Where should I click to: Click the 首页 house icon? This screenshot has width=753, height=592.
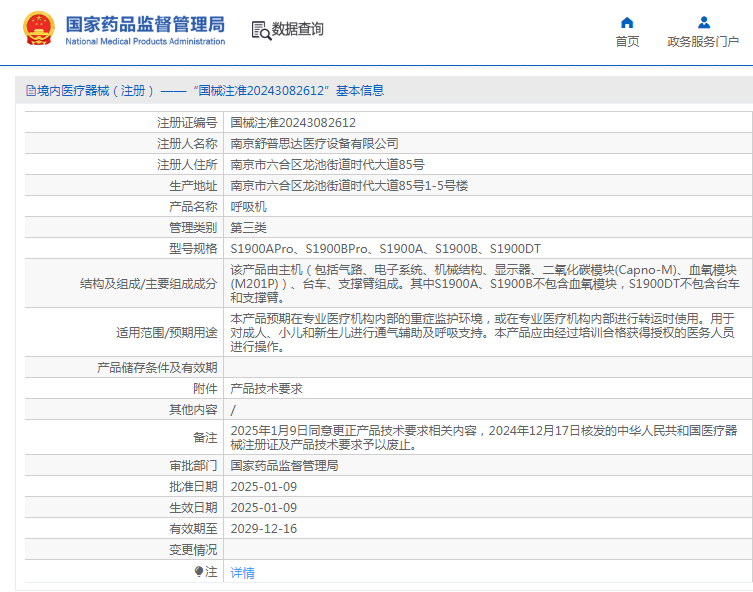pos(627,23)
